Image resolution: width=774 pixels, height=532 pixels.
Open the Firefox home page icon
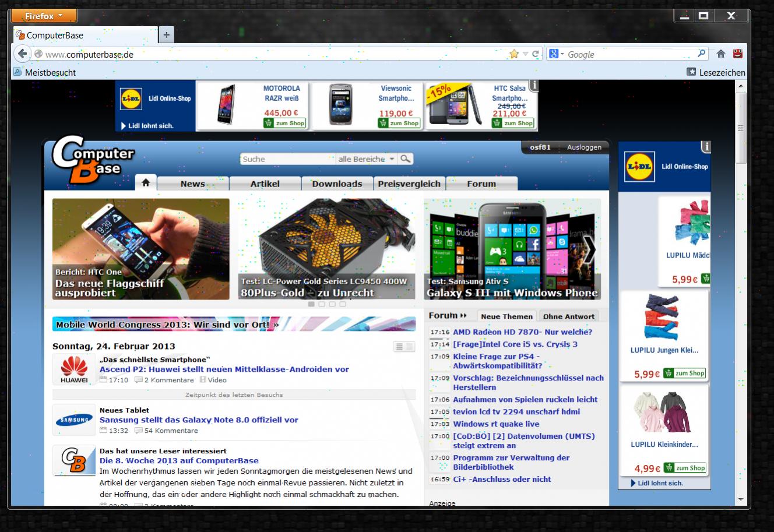point(721,54)
